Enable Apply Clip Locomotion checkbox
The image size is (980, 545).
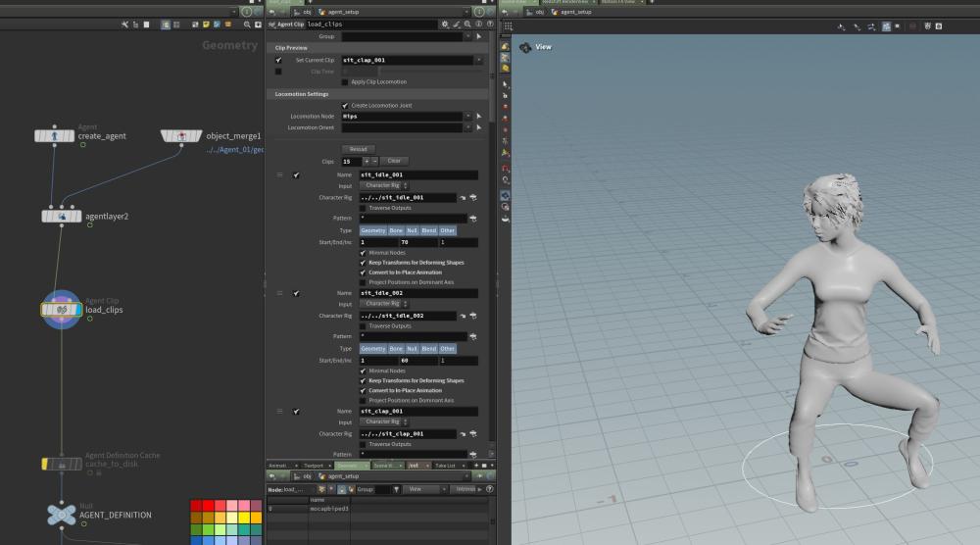[x=345, y=81]
